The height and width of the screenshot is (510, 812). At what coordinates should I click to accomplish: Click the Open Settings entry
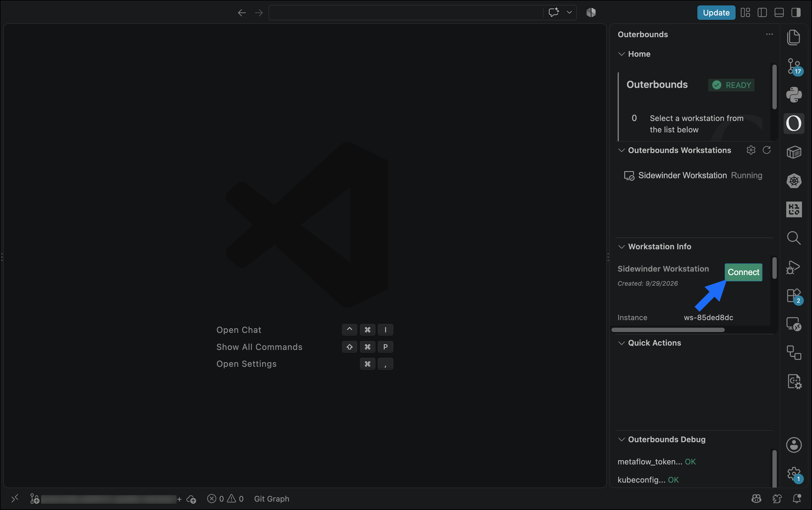click(246, 364)
